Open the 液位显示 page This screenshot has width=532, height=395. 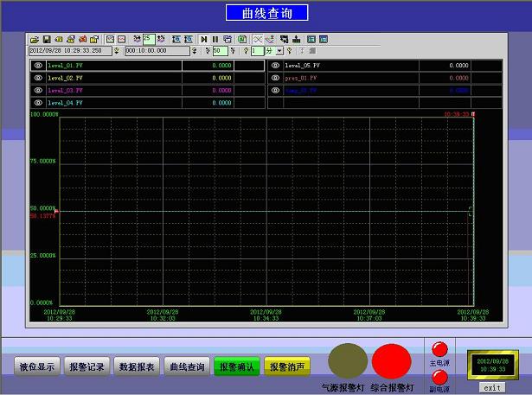37,366
